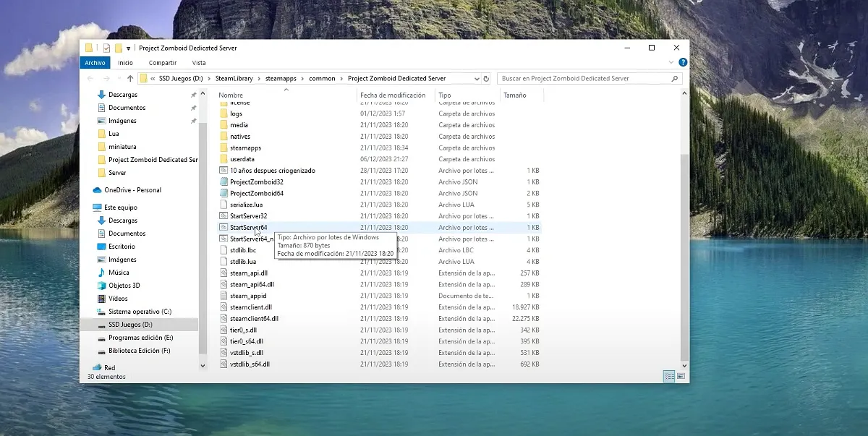868x436 pixels.
Task: Navigate to steamapps in the breadcrumb path
Action: coord(280,78)
